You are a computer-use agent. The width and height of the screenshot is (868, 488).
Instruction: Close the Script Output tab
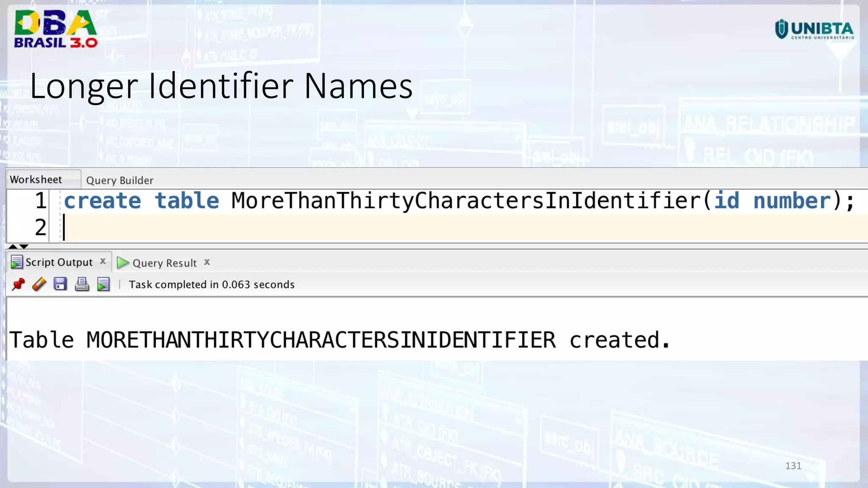coord(103,262)
